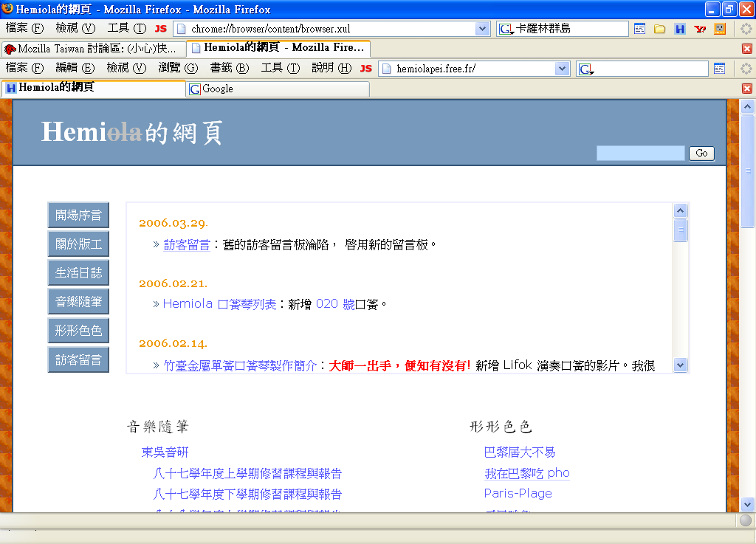
Task: Click the yellow folder icon in the top toolbar
Action: click(659, 29)
